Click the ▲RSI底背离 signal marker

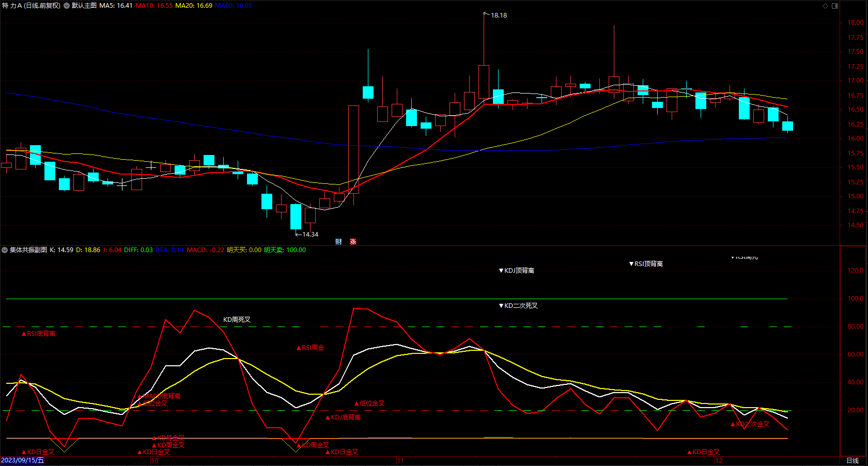(38, 334)
